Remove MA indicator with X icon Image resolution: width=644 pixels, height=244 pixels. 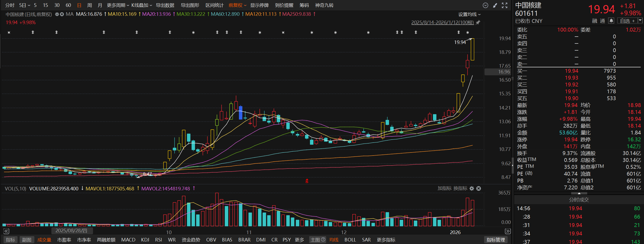[x=62, y=14]
